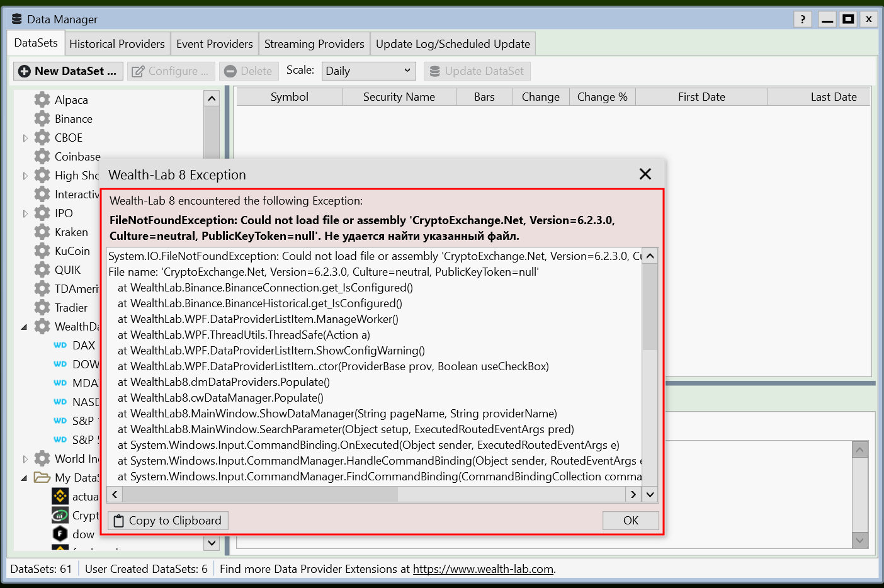Expand the CBOE tree node

25,138
